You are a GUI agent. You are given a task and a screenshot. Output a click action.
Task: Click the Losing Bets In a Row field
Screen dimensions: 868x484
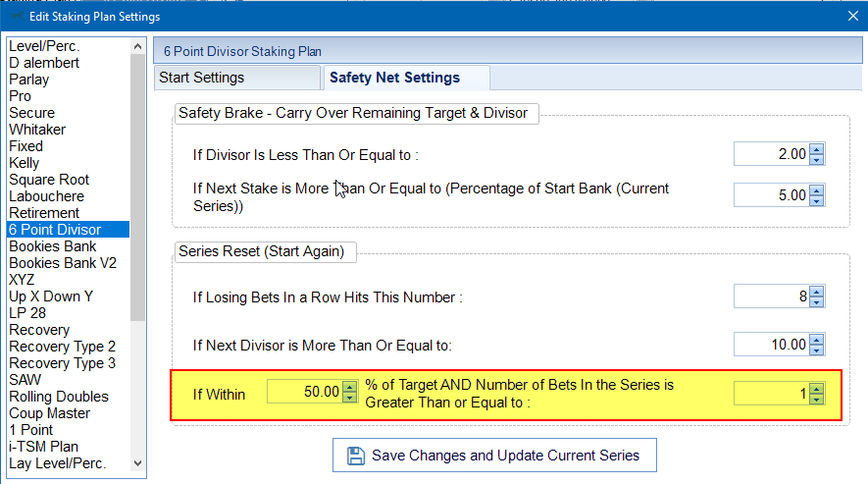click(x=771, y=296)
